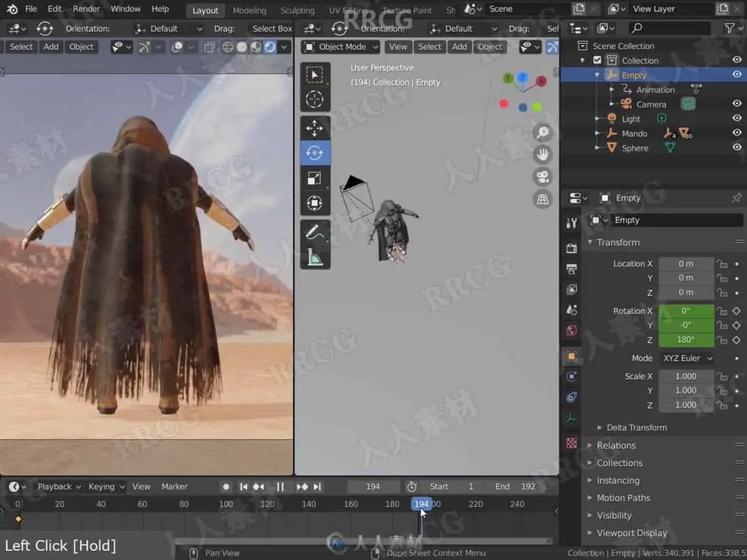Open the XYZ Euler rotation mode dropdown
The width and height of the screenshot is (747, 560).
[687, 358]
